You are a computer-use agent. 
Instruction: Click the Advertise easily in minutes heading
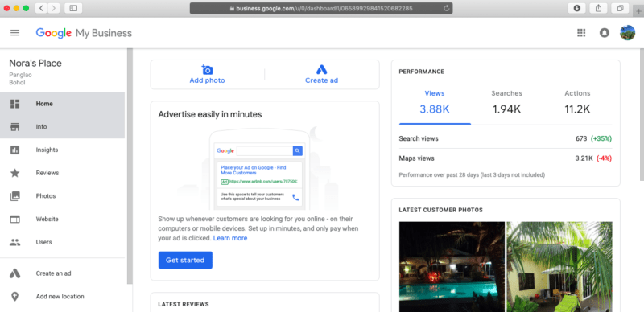pos(210,114)
